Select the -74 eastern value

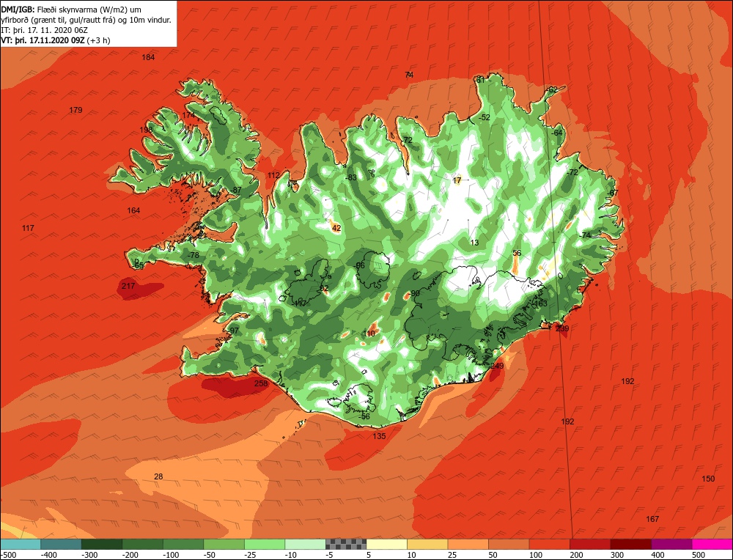[585, 235]
